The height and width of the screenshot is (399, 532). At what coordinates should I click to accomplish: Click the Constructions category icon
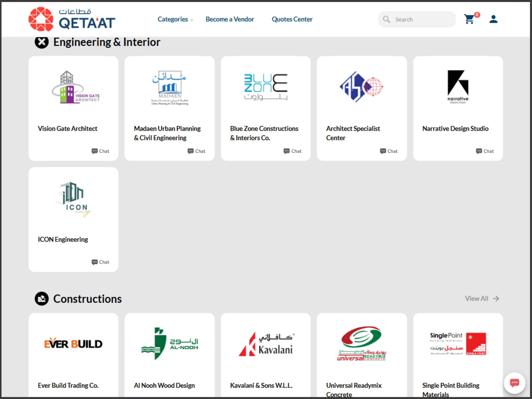click(x=42, y=299)
